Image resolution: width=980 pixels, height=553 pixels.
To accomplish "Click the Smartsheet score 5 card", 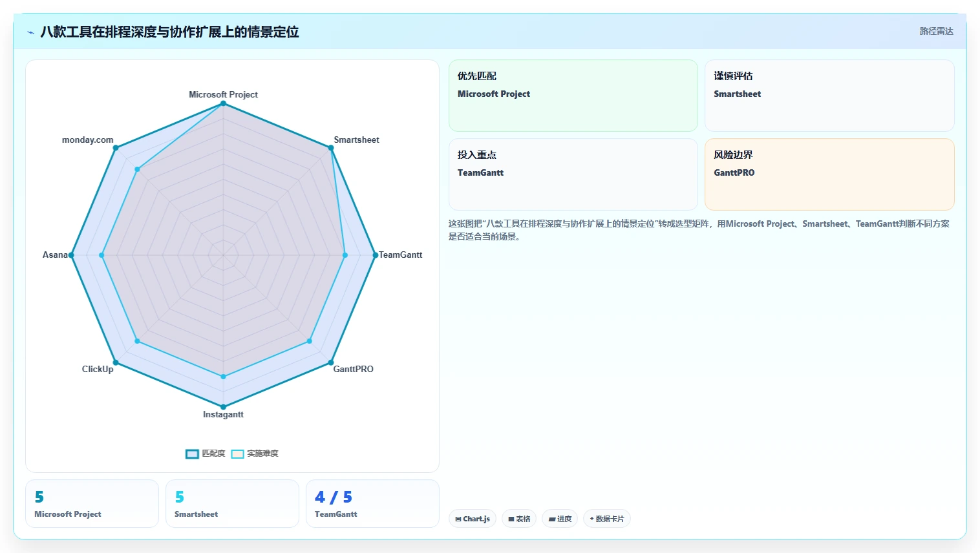I will point(232,504).
